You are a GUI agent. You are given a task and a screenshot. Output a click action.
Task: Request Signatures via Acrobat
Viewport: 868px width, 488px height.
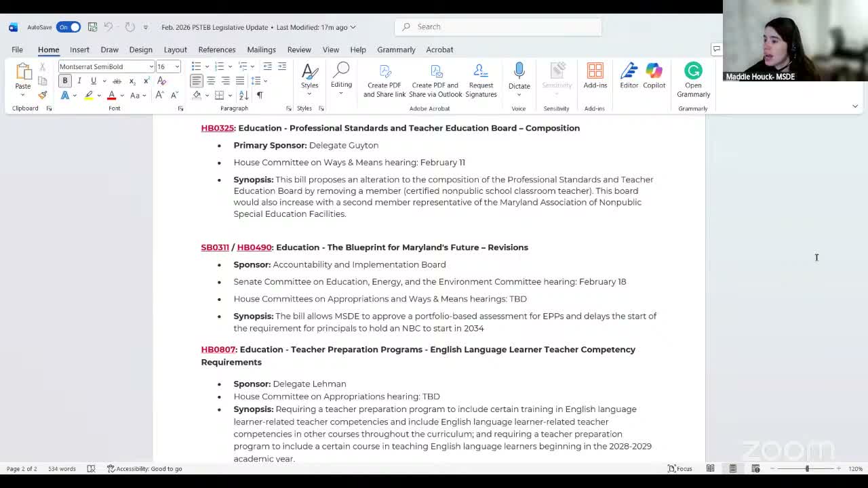(x=481, y=80)
